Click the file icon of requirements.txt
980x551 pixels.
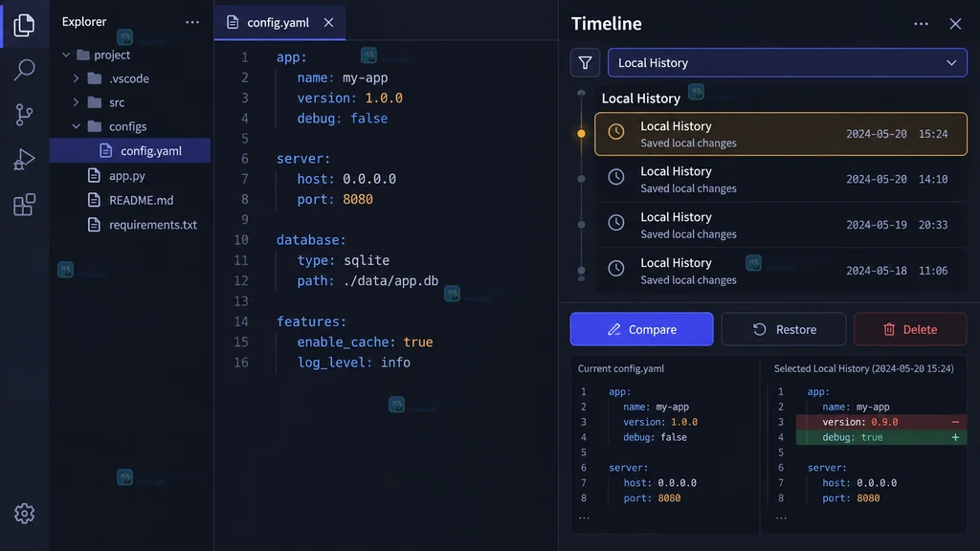(x=94, y=224)
